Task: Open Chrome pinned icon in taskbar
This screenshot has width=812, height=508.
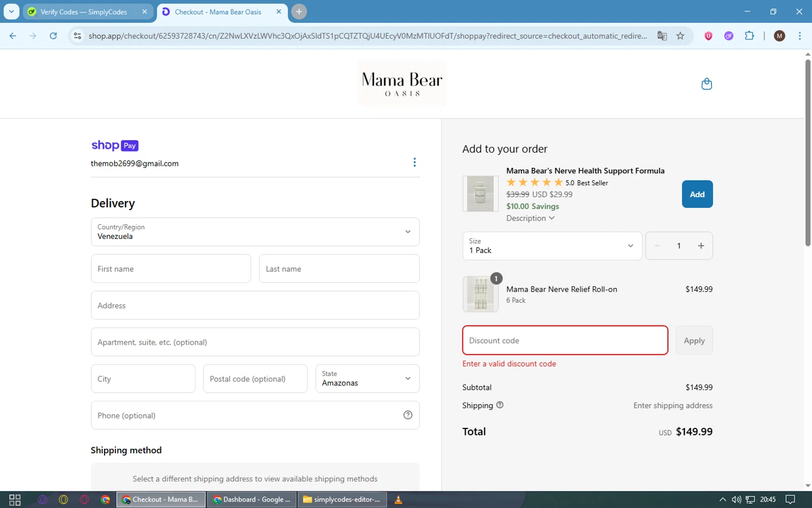Action: (105, 499)
